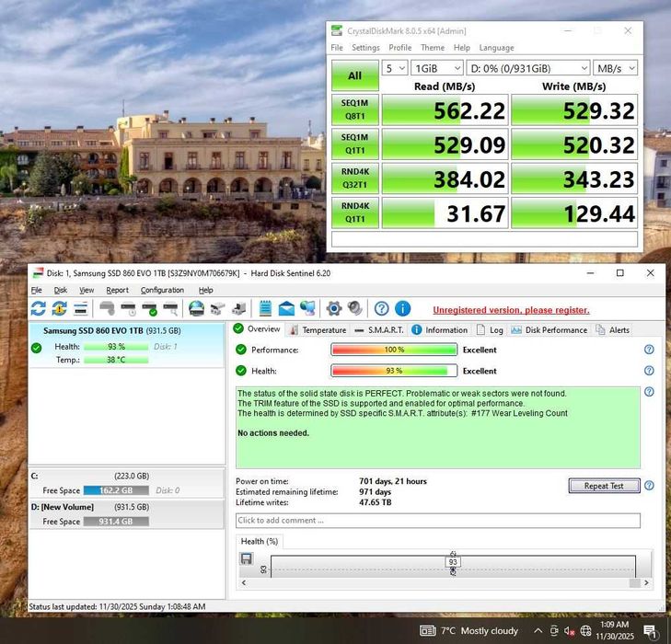671x644 pixels.
Task: Select Samsung SSD 860 EVO 1TB disk entry
Action: (126, 345)
